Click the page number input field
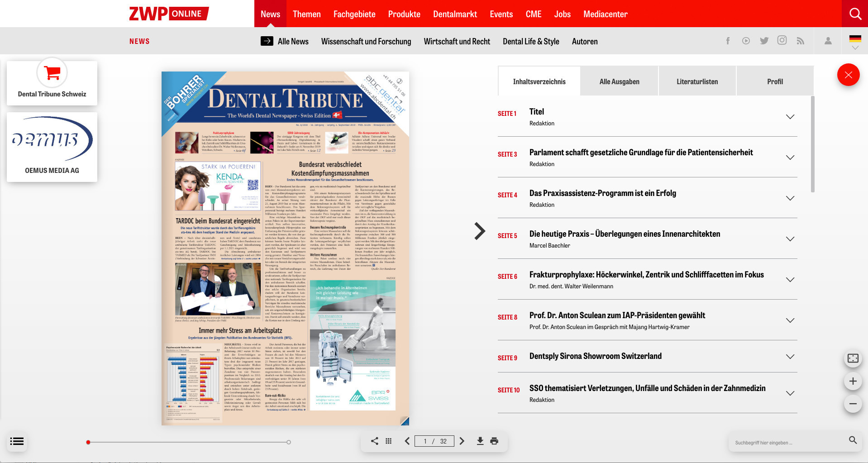This screenshot has height=463, width=868. [x=435, y=441]
